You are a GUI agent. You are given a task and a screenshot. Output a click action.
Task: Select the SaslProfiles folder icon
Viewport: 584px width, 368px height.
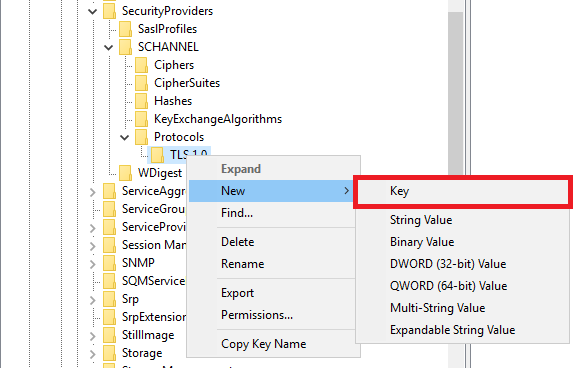[x=126, y=29]
